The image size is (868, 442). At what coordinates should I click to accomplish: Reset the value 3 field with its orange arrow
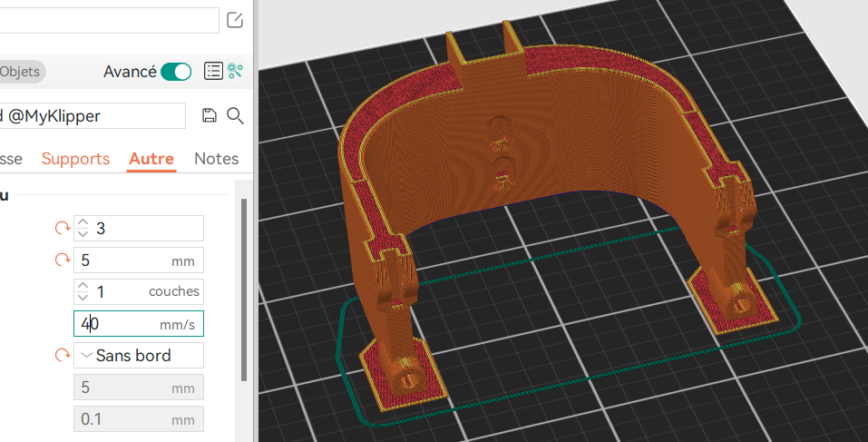63,228
